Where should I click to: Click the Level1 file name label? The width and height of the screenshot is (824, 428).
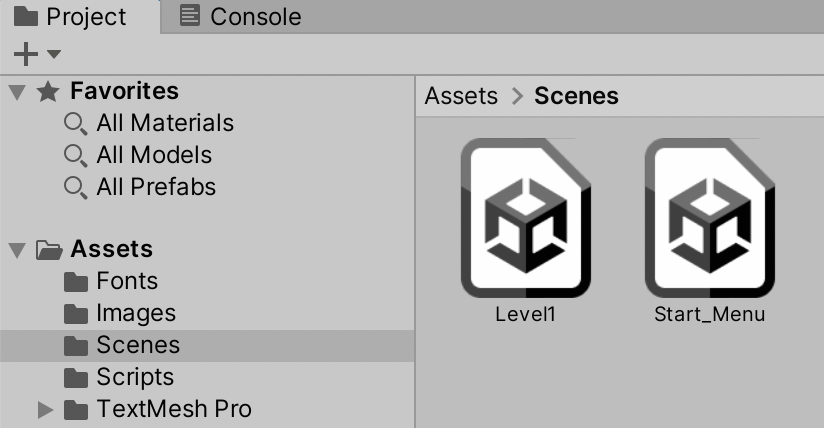click(x=525, y=314)
